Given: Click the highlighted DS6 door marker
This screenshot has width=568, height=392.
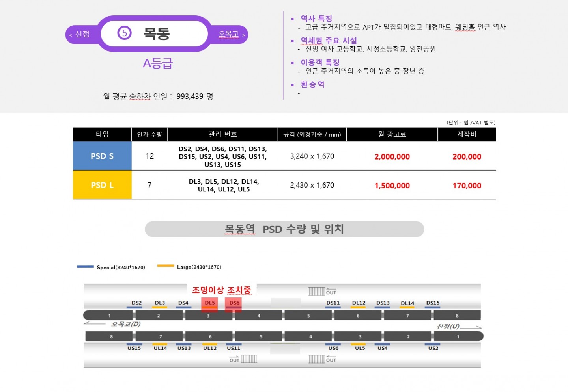Looking at the screenshot, I should [234, 305].
